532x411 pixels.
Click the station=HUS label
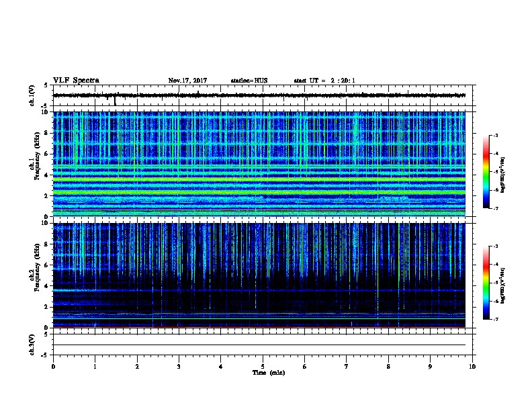(x=249, y=81)
